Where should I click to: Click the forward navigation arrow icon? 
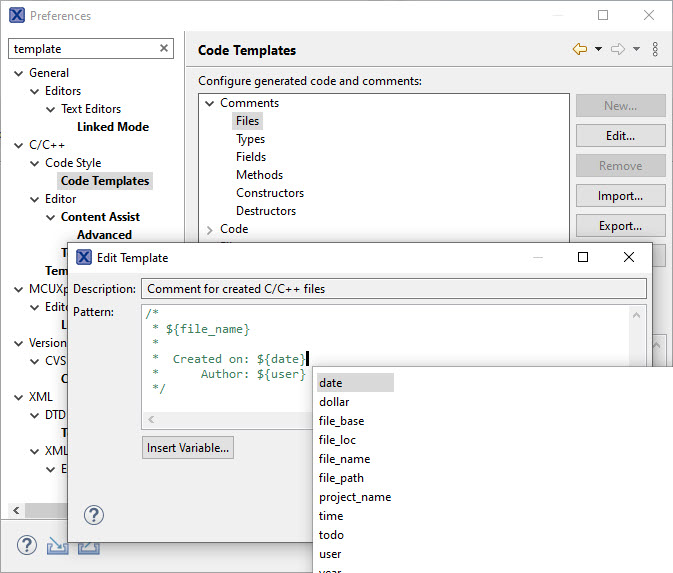click(x=617, y=49)
